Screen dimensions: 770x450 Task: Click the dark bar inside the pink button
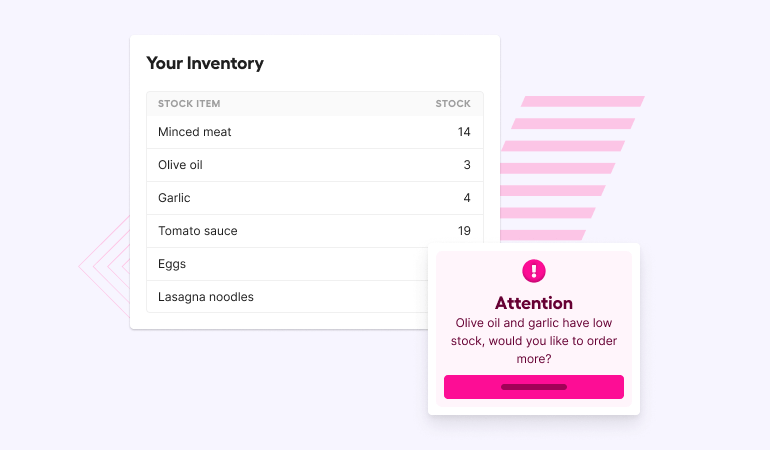534,387
